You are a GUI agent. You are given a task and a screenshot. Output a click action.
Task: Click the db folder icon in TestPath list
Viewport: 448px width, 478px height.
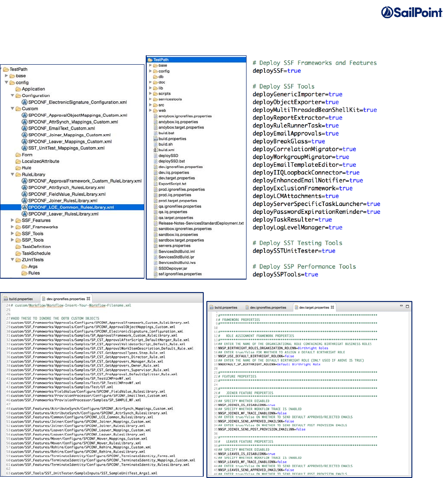[x=156, y=77]
